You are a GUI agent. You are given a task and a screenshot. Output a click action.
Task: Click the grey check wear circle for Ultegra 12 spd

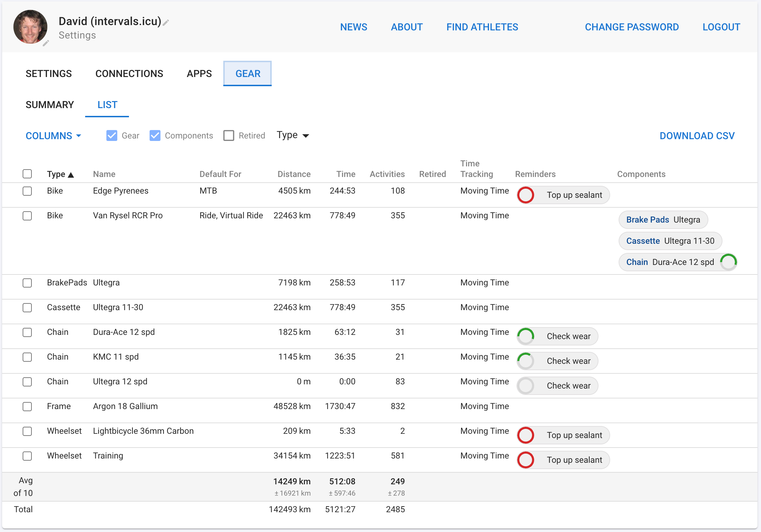[x=525, y=385]
